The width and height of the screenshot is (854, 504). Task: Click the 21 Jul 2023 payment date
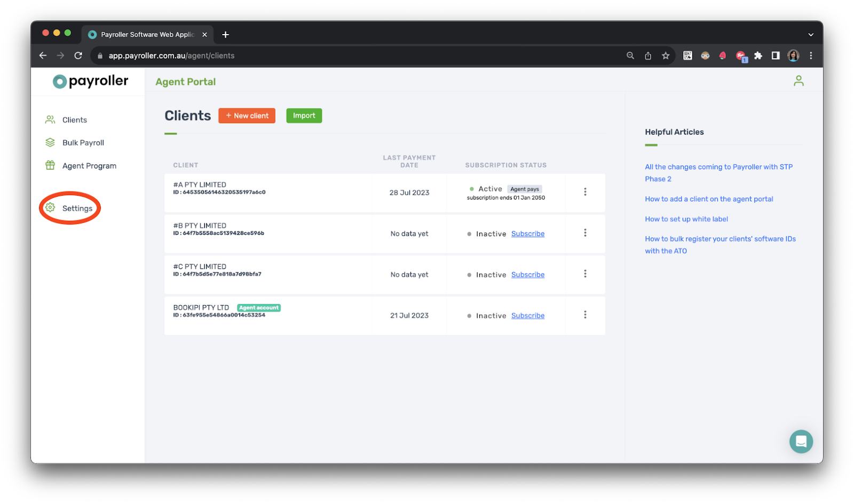click(x=409, y=316)
